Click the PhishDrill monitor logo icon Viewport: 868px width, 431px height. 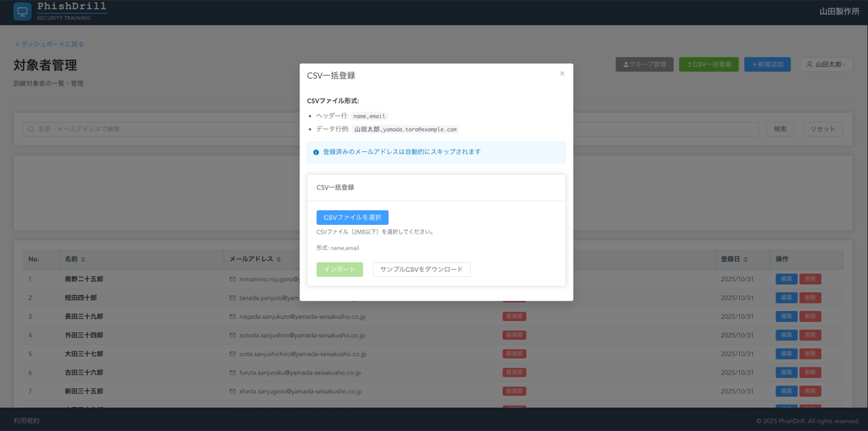22,12
